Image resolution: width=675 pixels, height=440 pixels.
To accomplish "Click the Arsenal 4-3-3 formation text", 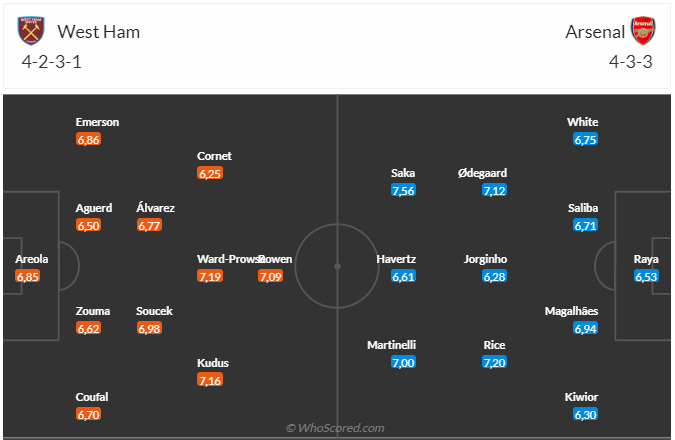I will pos(631,61).
